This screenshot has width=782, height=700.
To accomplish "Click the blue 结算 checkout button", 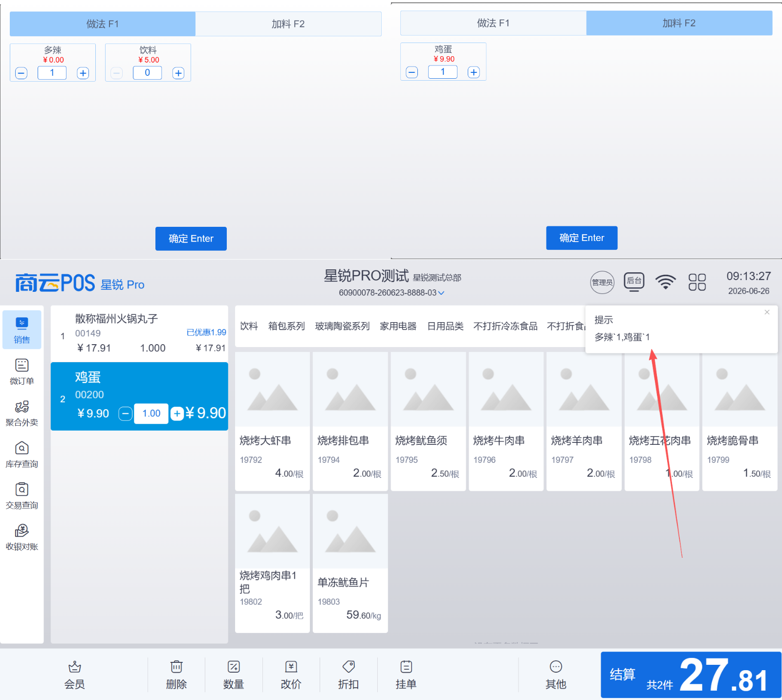I will tap(691, 675).
